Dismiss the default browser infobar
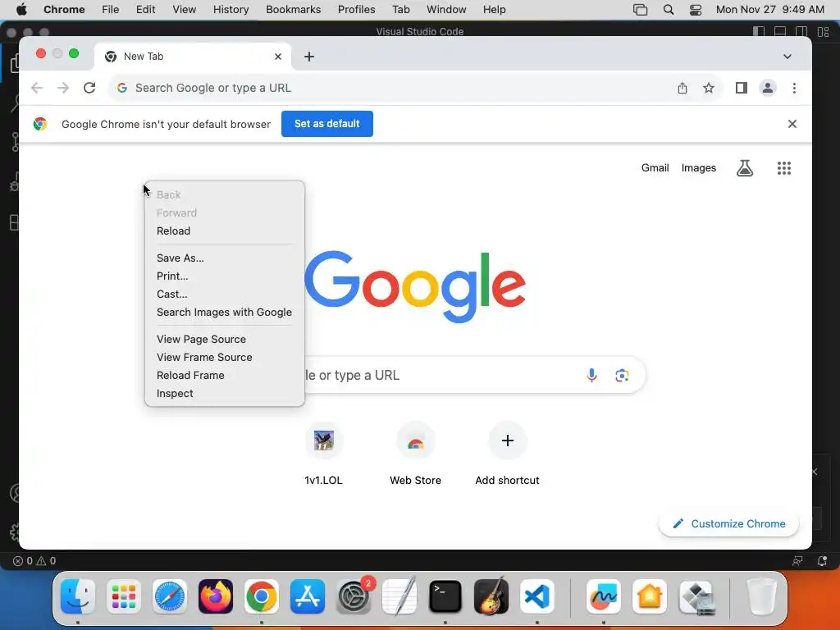The height and width of the screenshot is (630, 840). tap(792, 124)
